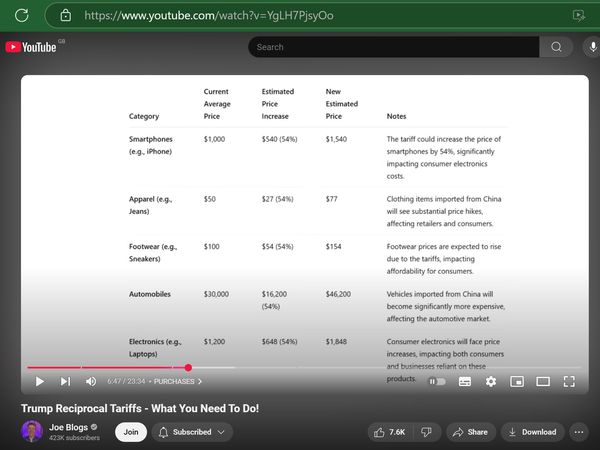Download the video
This screenshot has width=600, height=450.
coord(533,432)
